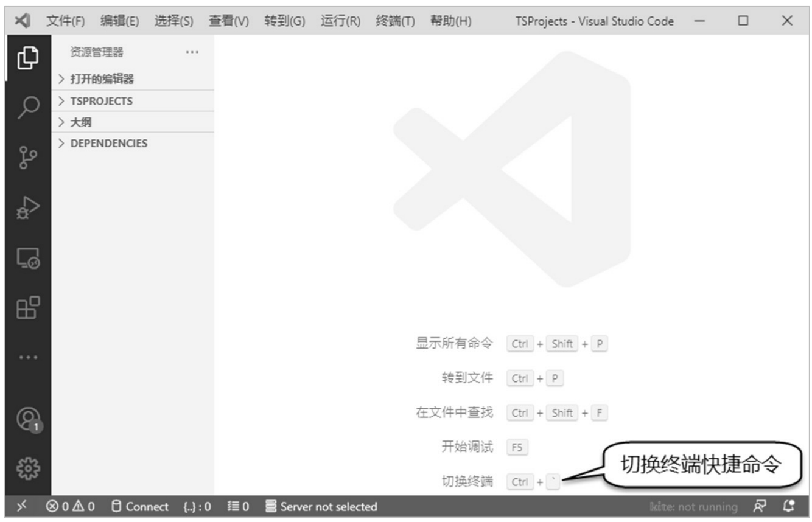Click the F5 key hint

517,448
